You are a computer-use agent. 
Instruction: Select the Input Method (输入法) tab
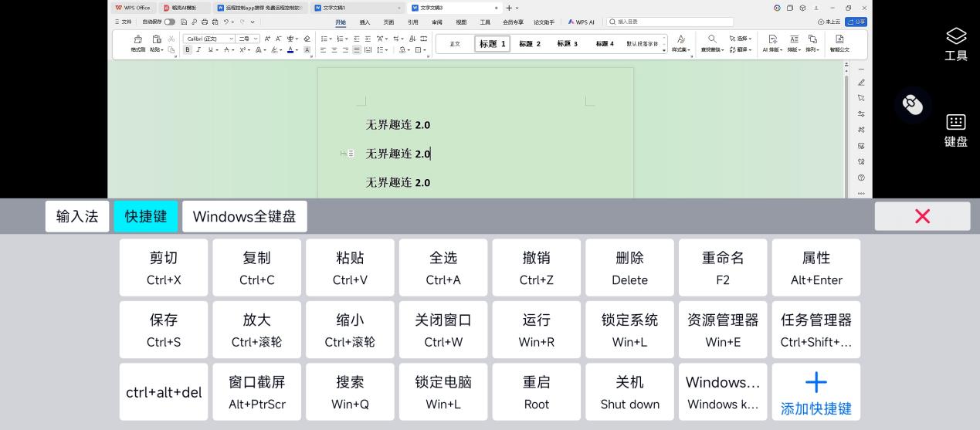(77, 216)
